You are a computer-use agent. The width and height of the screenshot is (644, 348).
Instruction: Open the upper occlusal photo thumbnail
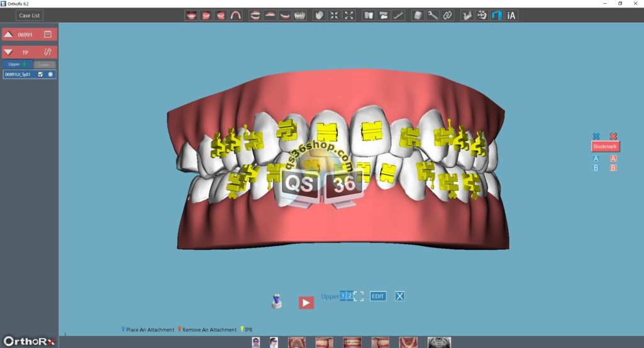297,342
